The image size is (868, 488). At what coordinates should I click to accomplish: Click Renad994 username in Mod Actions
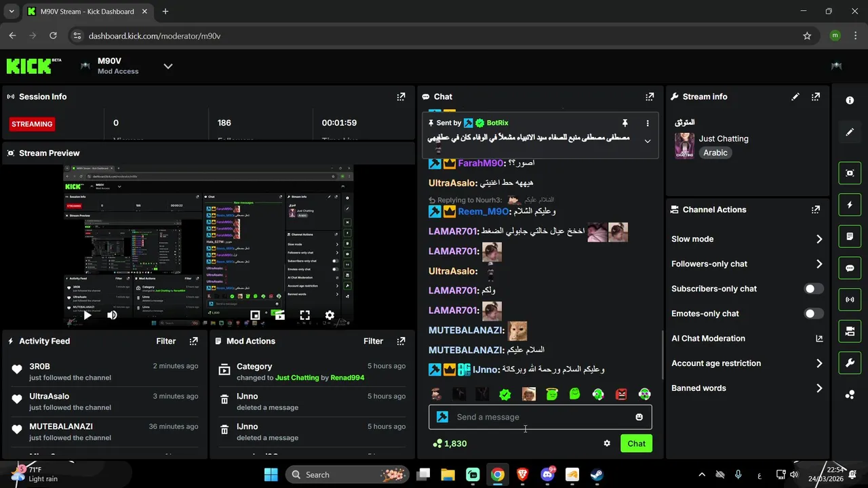pos(347,378)
